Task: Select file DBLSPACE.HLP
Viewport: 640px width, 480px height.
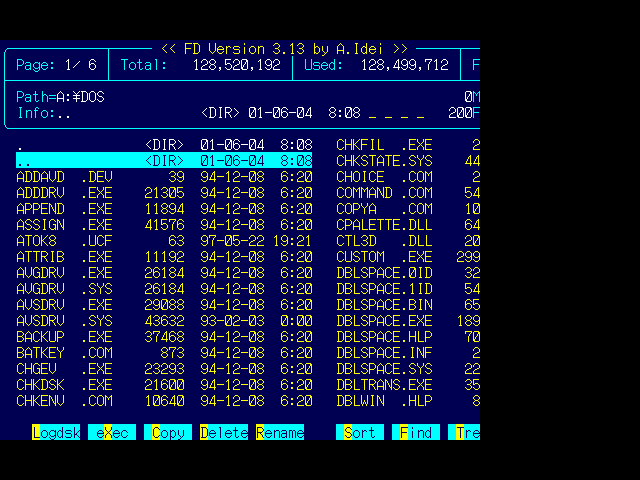Action: pos(408,337)
